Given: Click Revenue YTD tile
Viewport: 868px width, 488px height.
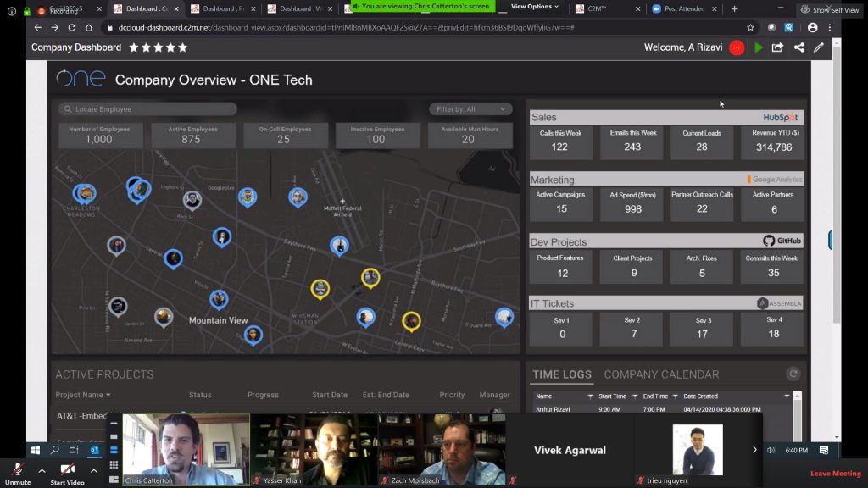Looking at the screenshot, I should coord(773,141).
